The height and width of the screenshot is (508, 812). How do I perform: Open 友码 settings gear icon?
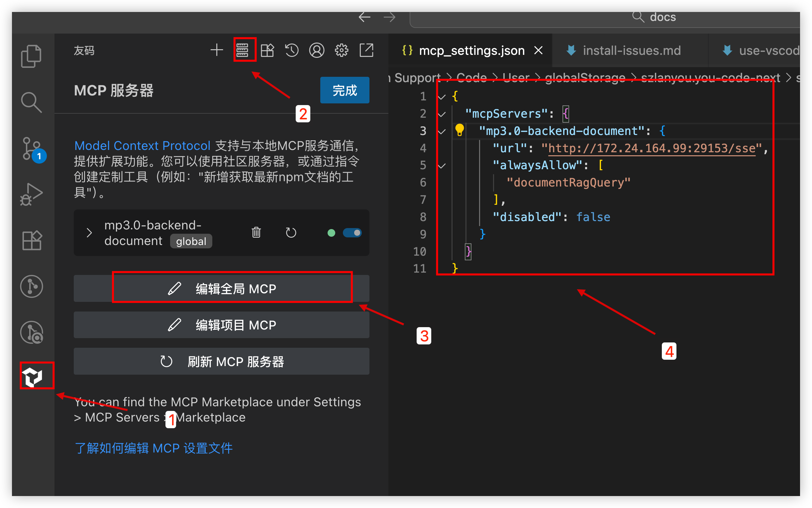coord(342,51)
